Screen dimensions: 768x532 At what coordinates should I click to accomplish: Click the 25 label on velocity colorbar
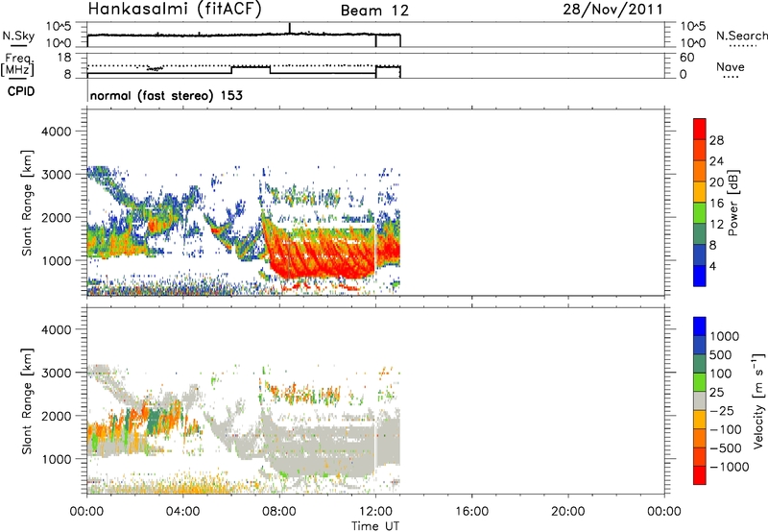point(716,393)
